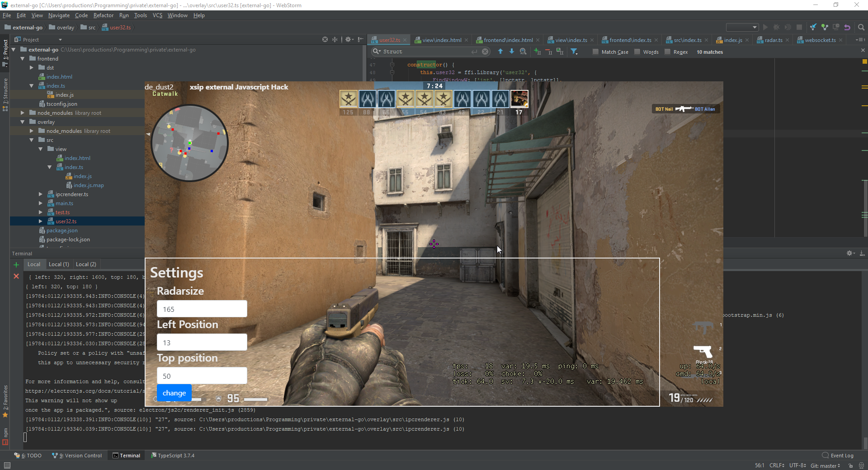Switch to the Local (2) terminal tab
The height and width of the screenshot is (470, 868).
[86, 264]
